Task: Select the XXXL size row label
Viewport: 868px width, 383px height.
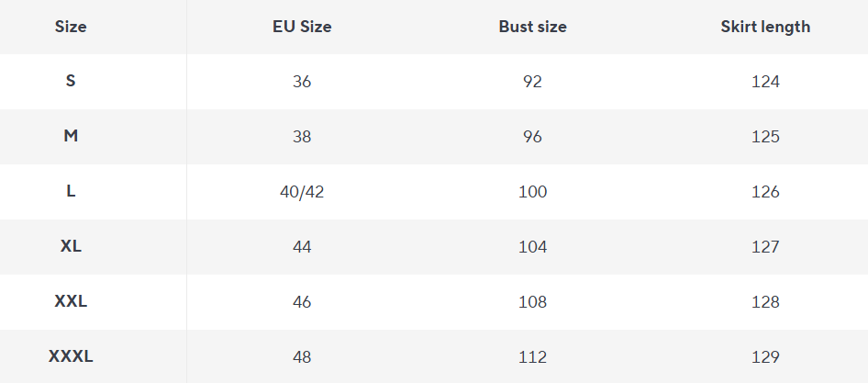Action: coord(71,356)
